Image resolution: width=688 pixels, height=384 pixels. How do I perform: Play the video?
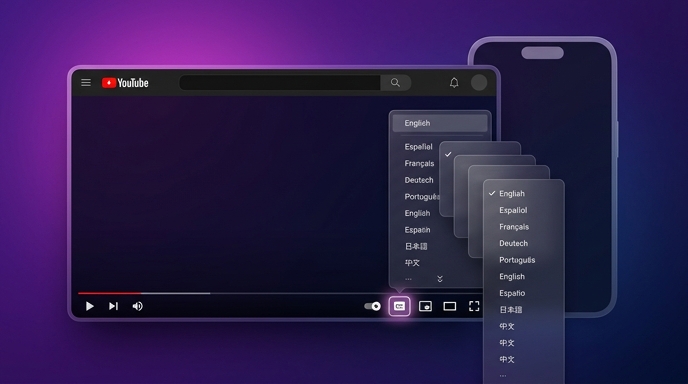[x=90, y=306]
